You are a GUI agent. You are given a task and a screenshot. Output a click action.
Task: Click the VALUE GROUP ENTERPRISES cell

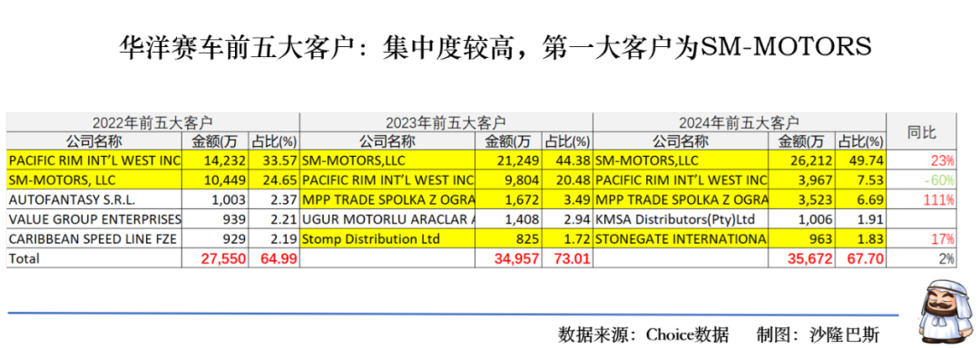click(94, 219)
